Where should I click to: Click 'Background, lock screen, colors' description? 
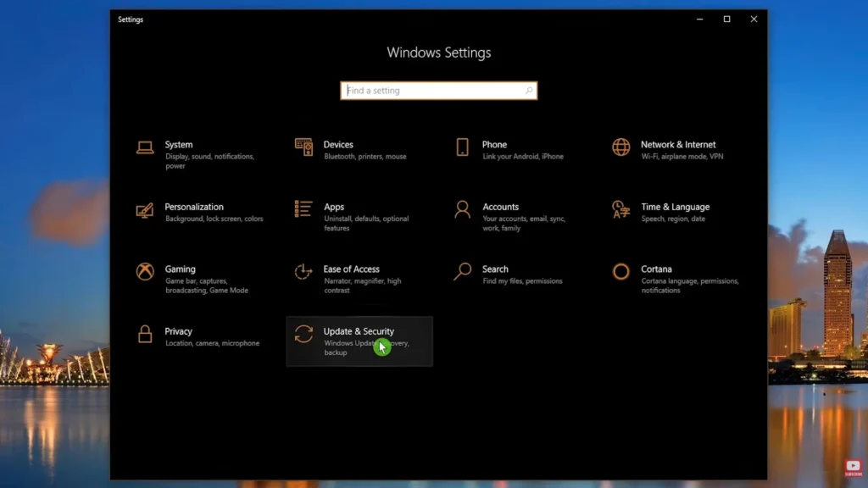214,219
